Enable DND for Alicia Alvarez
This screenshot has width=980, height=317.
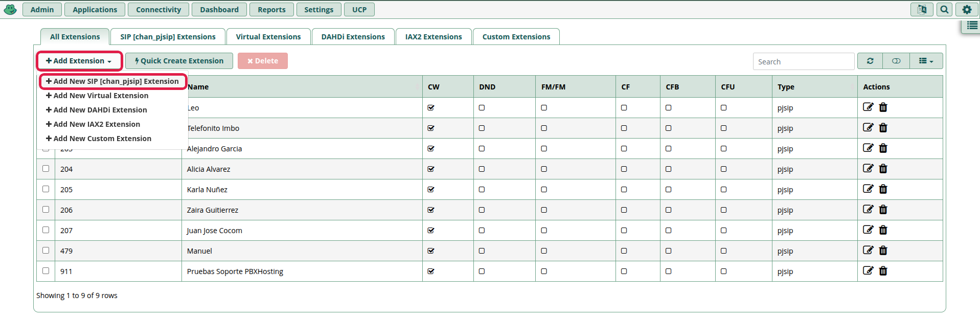(482, 169)
